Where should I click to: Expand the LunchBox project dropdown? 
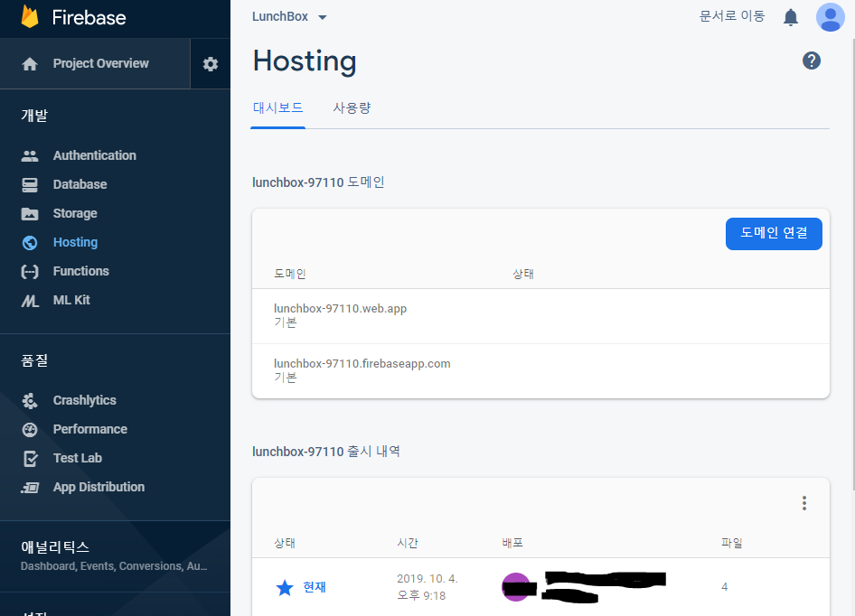[x=289, y=17]
